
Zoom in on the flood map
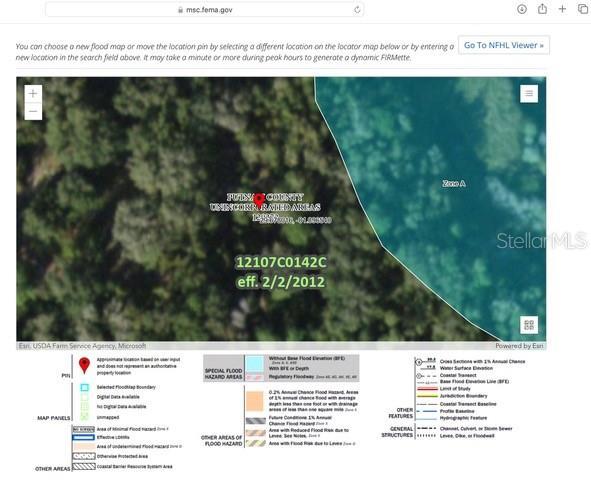pos(33,93)
